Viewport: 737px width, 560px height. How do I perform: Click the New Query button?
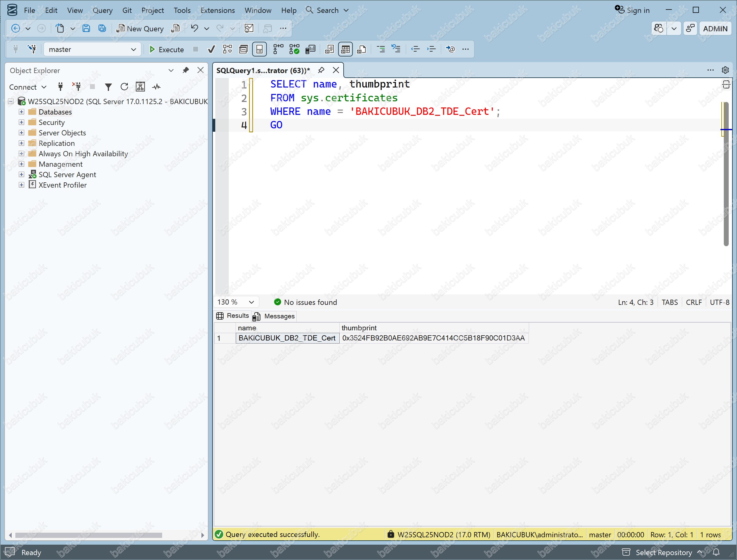140,29
